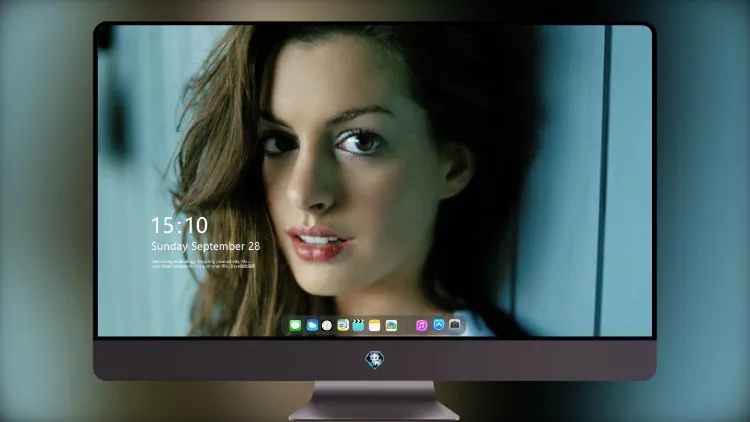
Task: Launch the Clock app from the dock
Action: (327, 326)
